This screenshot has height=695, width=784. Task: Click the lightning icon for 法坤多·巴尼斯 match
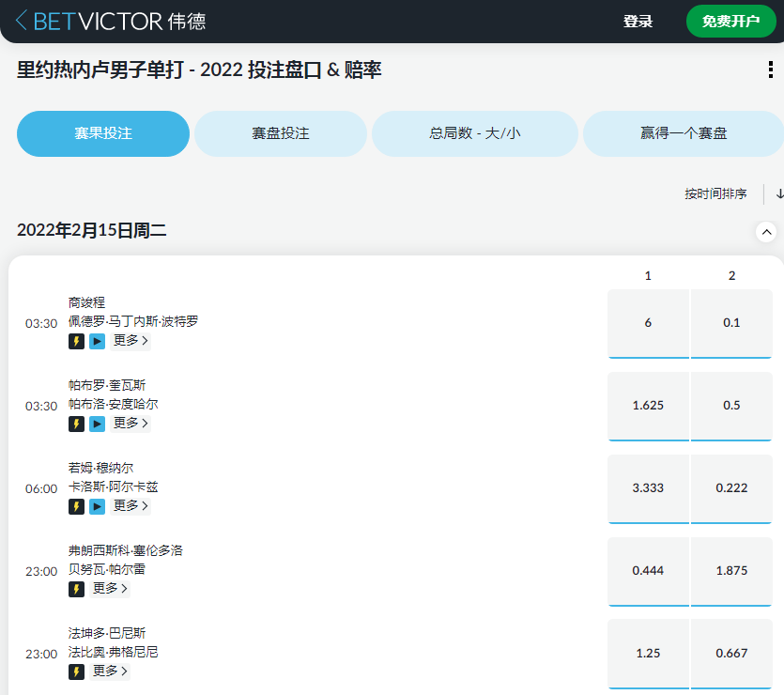(x=75, y=672)
